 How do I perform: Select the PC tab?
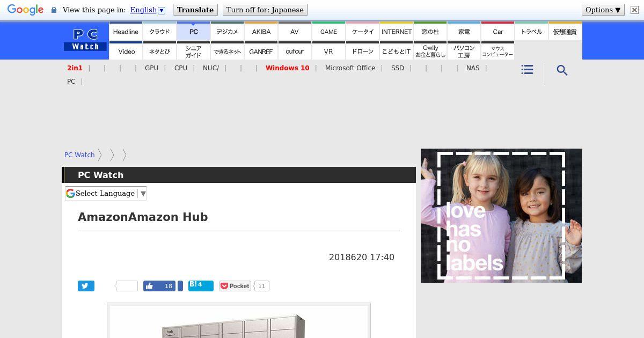click(x=193, y=32)
